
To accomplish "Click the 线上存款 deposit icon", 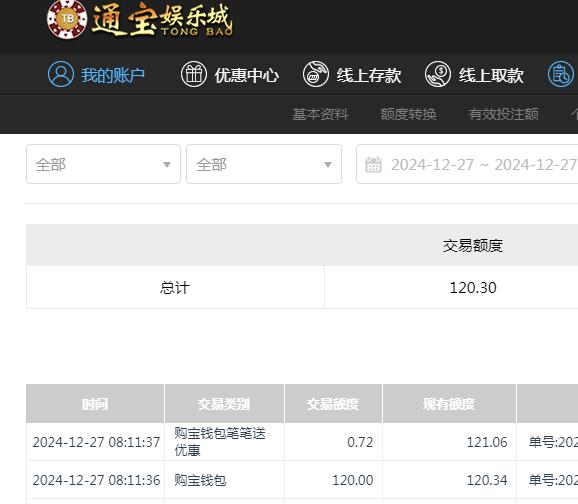I will coord(316,74).
